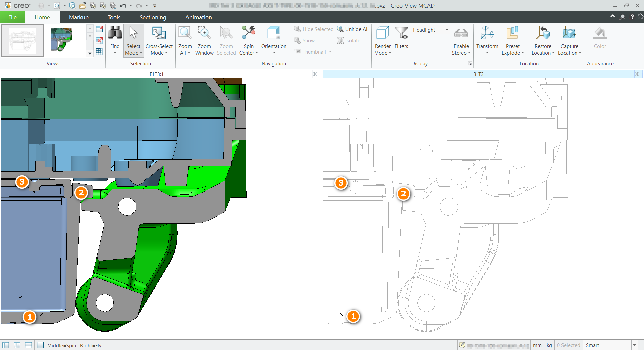Activate Cross-Select Mode

click(x=159, y=40)
